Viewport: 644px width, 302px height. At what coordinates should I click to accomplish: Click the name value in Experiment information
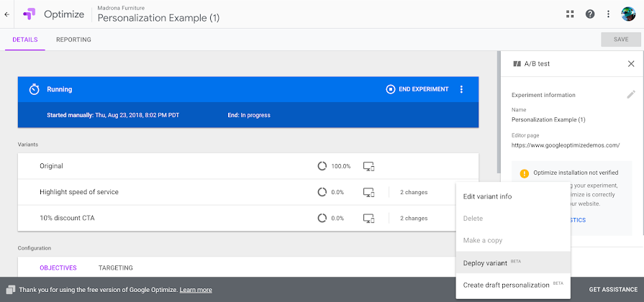[548, 120]
